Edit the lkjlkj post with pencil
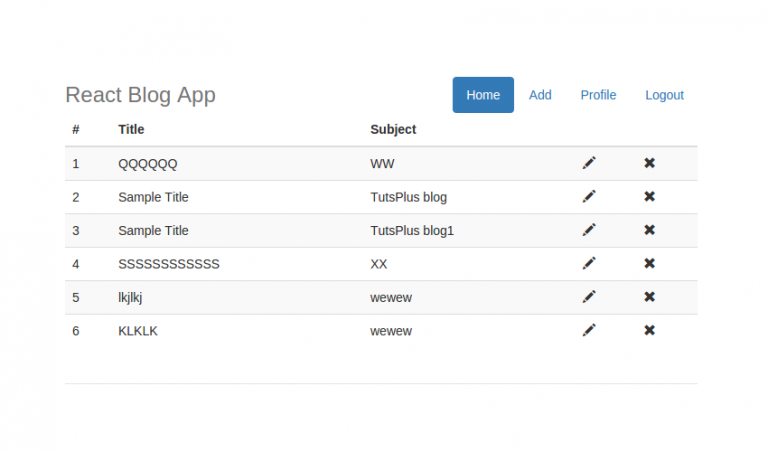Screen dimensions: 768x452 (589, 297)
